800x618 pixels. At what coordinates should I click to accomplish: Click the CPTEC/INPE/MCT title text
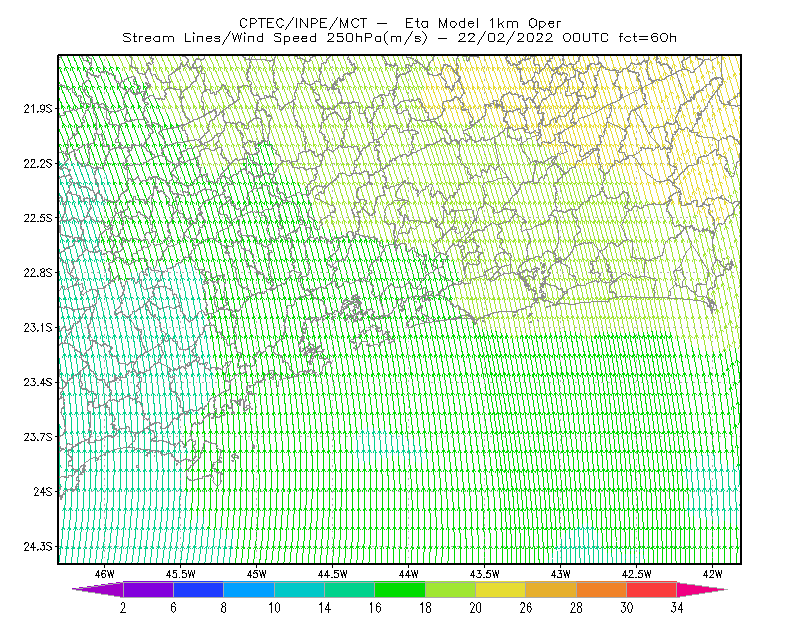pos(303,23)
